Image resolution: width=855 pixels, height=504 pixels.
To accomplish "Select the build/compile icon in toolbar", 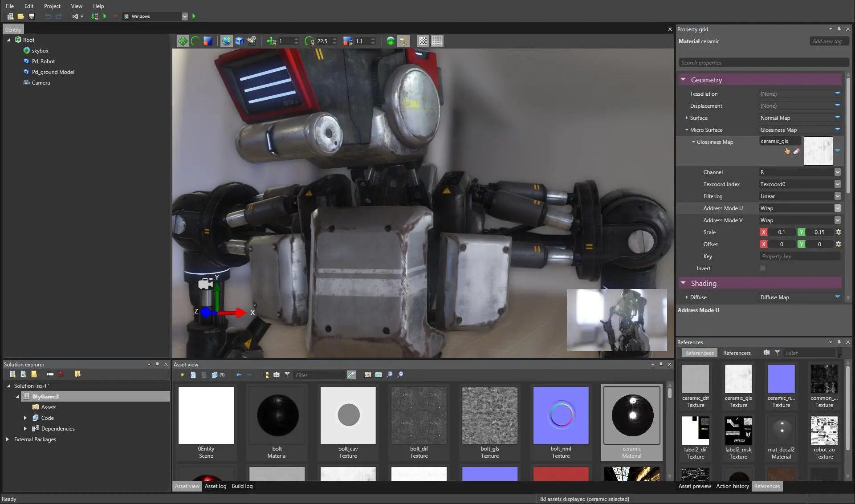I will (x=94, y=16).
